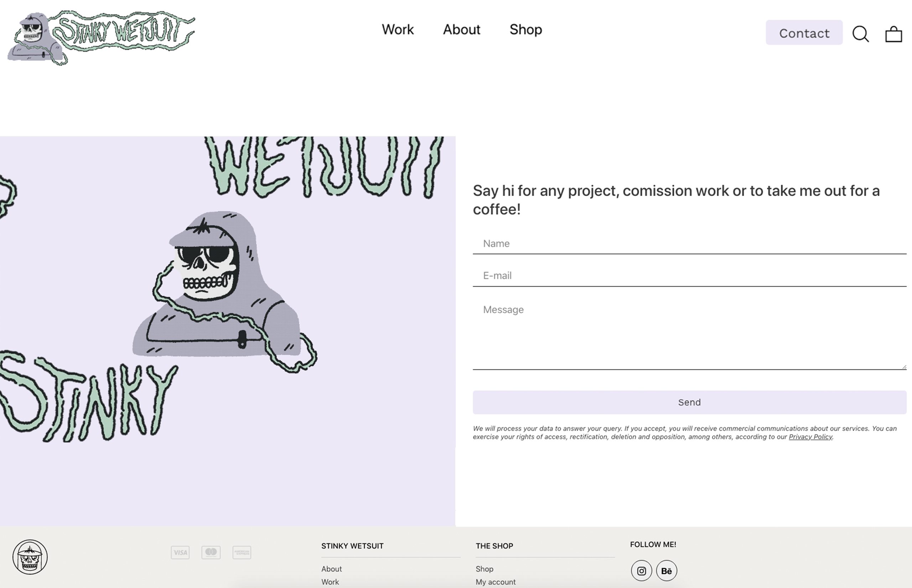The height and width of the screenshot is (588, 912).
Task: Click the About menu item in navigation
Action: pyautogui.click(x=461, y=28)
